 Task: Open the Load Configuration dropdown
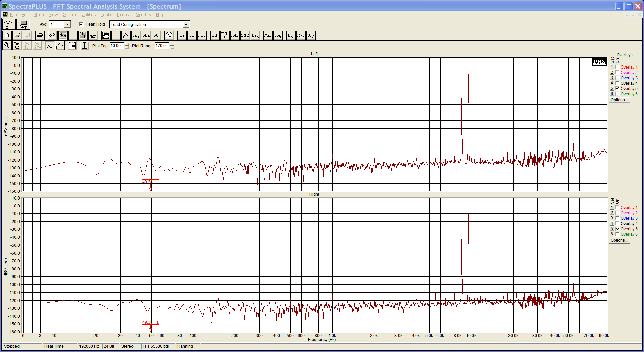(186, 24)
